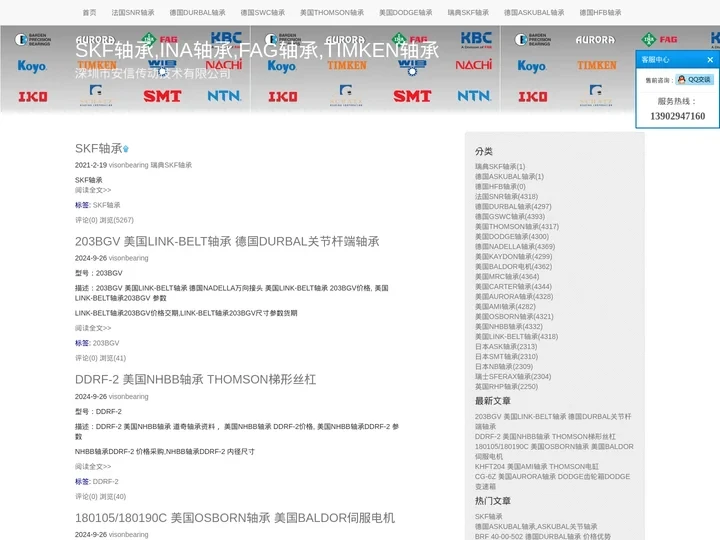Open 德国ASKUBAL轴承 in the top navigation

point(534,12)
